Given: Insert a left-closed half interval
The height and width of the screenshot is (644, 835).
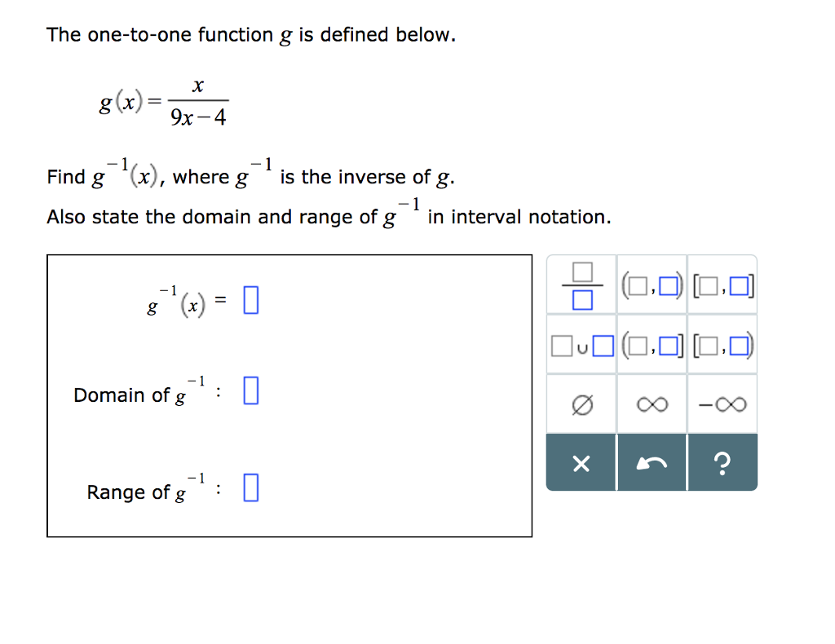Looking at the screenshot, I should [722, 345].
